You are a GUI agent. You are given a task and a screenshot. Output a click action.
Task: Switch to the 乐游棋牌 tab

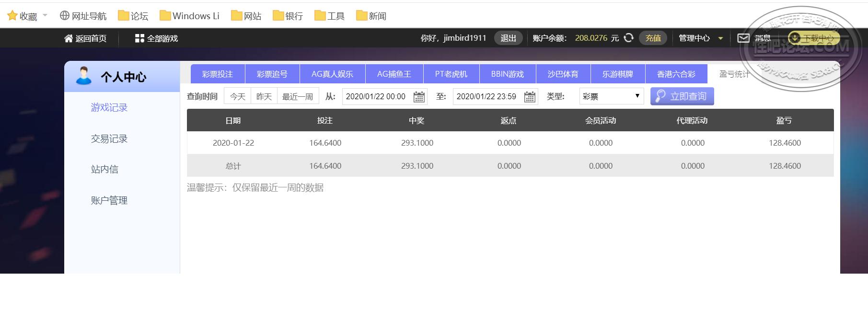point(618,74)
